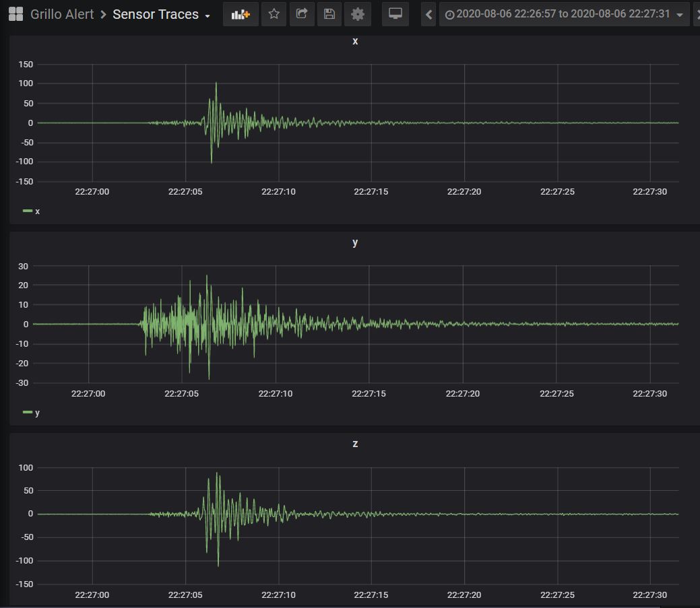The width and height of the screenshot is (700, 608).
Task: Navigate via the Grillo Alert breadcrumb
Action: [x=63, y=13]
